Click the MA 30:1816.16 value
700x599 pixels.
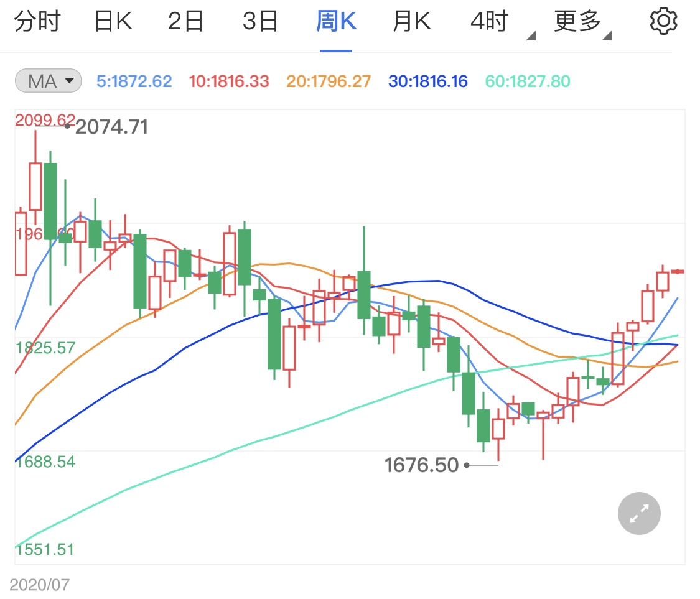pos(427,81)
